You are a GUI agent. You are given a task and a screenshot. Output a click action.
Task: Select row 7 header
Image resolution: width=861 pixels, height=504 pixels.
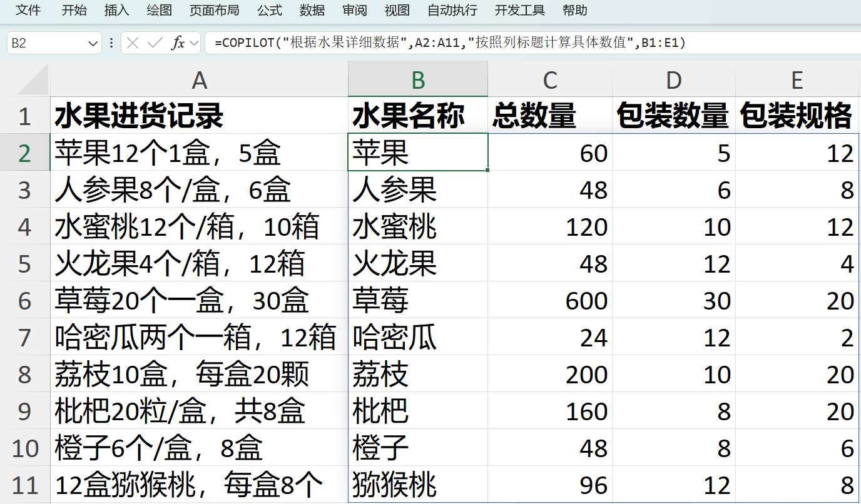click(24, 338)
